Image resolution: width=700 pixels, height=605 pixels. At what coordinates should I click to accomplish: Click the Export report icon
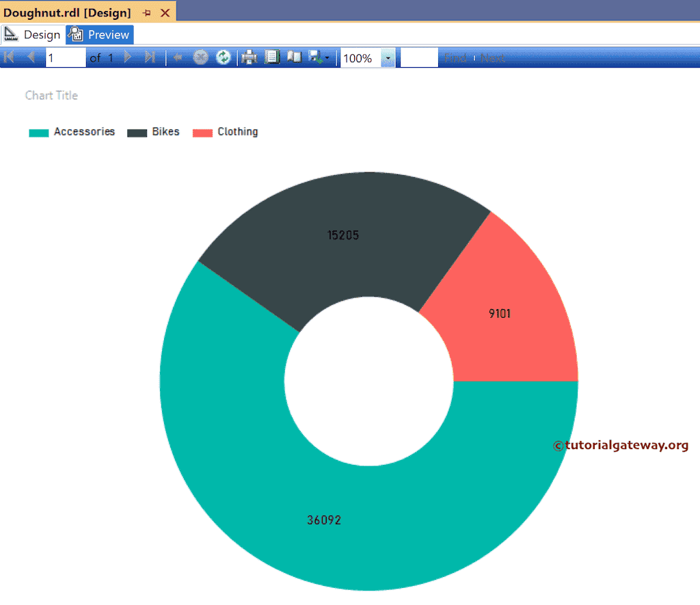316,57
